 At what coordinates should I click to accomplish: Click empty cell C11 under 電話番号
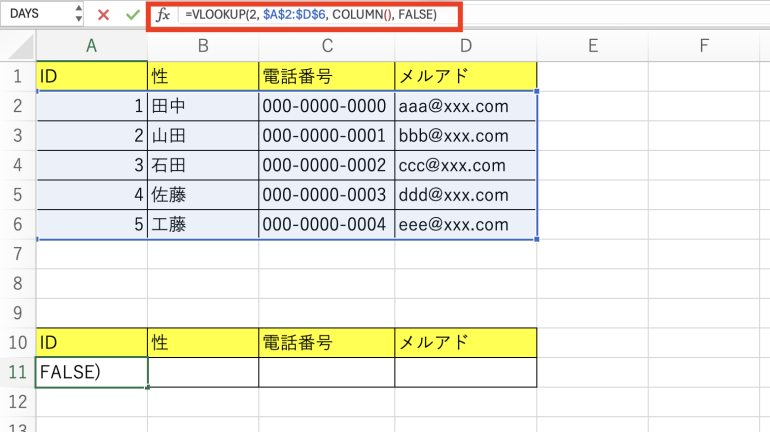[x=327, y=372]
